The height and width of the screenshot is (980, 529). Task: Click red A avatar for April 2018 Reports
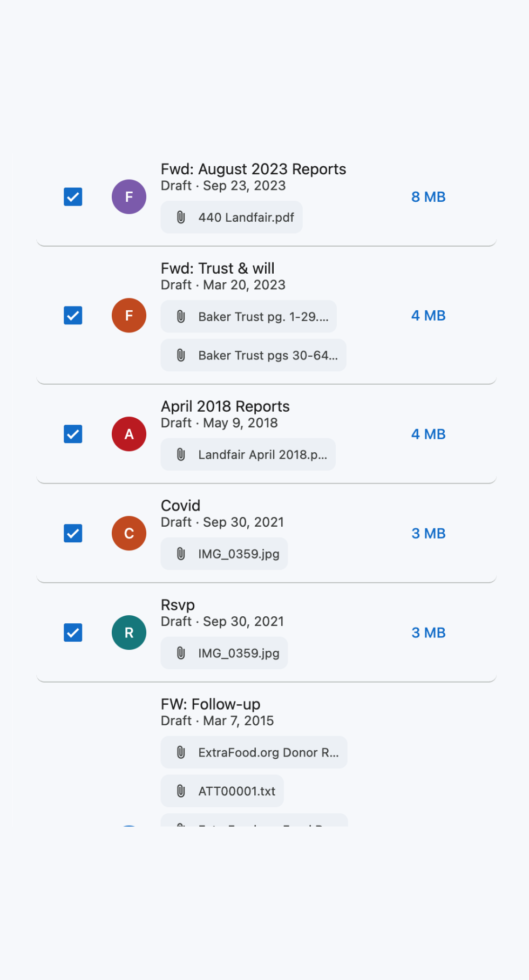129,434
